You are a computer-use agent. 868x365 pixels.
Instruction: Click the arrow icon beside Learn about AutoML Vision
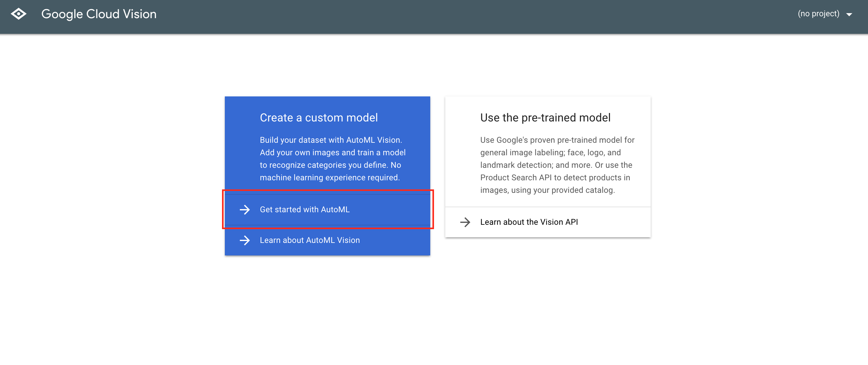[245, 240]
